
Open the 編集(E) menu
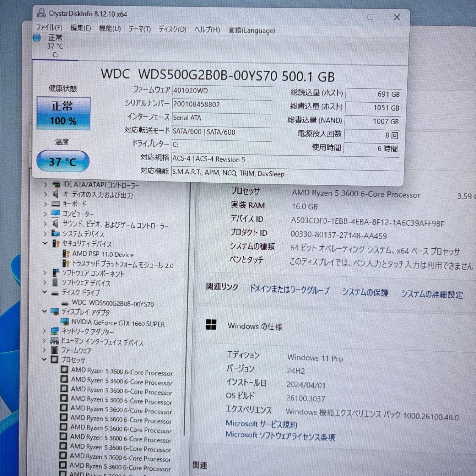81,28
